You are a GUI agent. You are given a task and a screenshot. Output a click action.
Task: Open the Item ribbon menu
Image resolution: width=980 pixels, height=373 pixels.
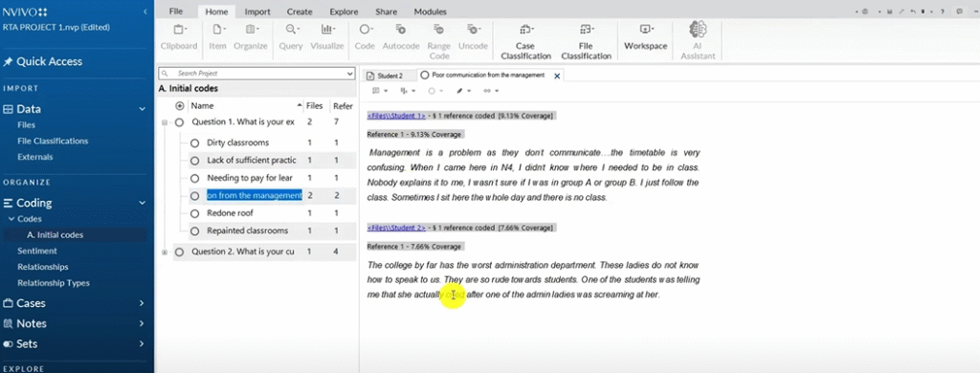click(217, 37)
